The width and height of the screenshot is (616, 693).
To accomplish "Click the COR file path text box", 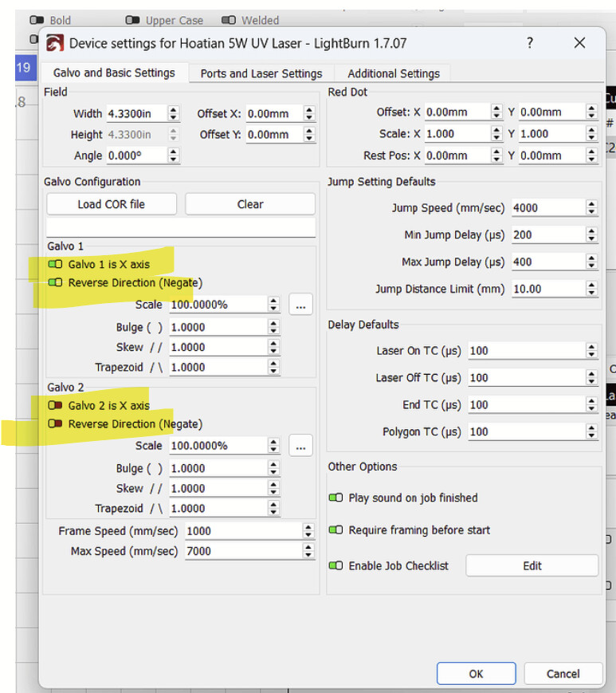I will [181, 227].
